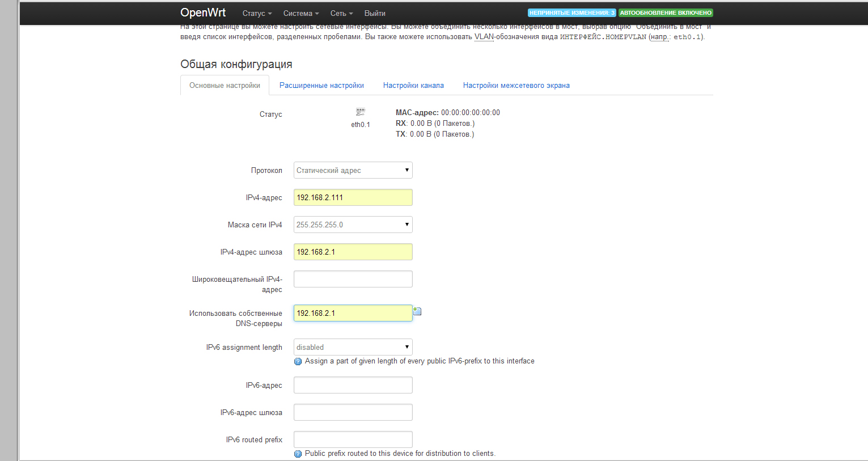Click the MAC-адрес 00:00:00:00:00:00 text
This screenshot has width=868, height=461.
[448, 113]
